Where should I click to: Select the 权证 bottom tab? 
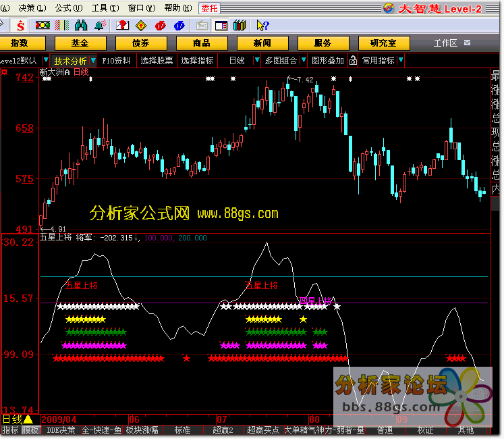click(425, 430)
